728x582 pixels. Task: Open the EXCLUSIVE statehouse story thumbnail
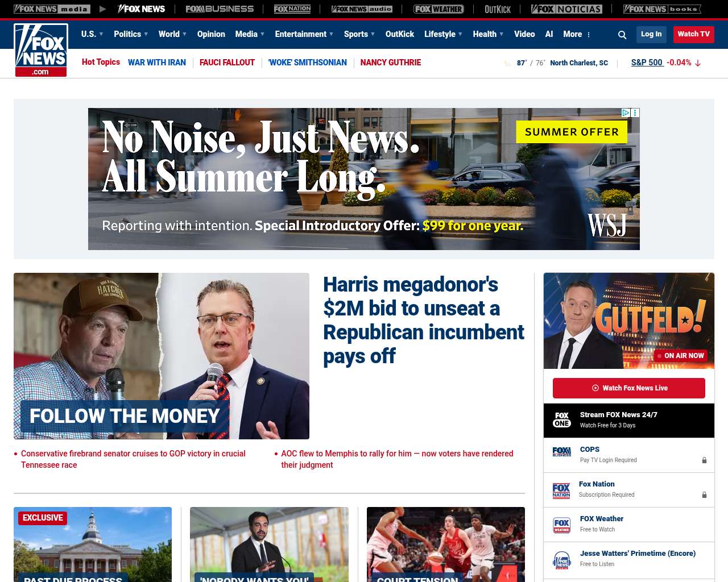[93, 544]
